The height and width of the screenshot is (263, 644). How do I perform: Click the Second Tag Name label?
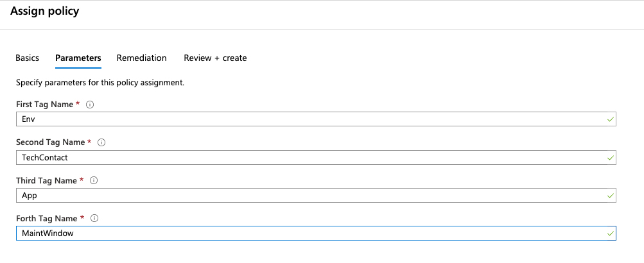[x=50, y=142]
